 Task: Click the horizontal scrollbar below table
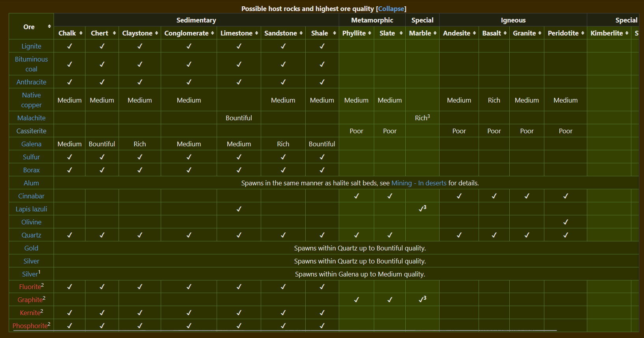point(285,331)
